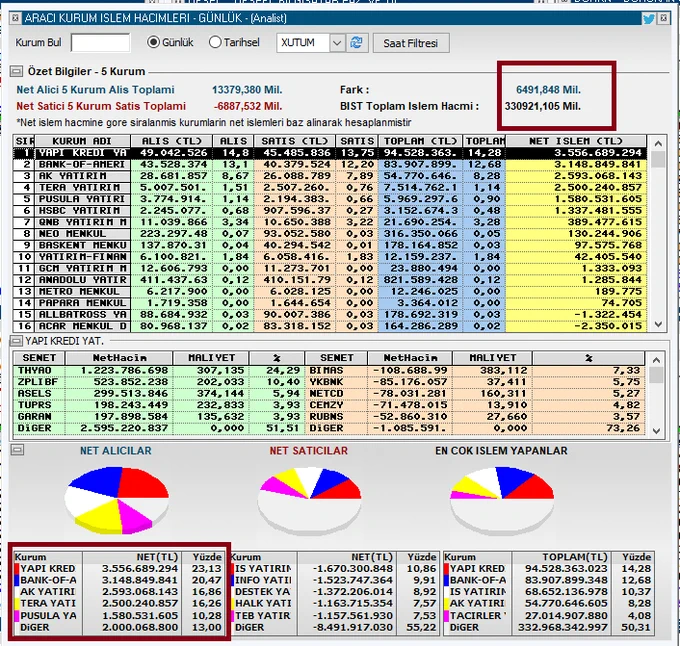Click INFO YATI in net sellers legend
680x646 pixels.
pyautogui.click(x=263, y=580)
